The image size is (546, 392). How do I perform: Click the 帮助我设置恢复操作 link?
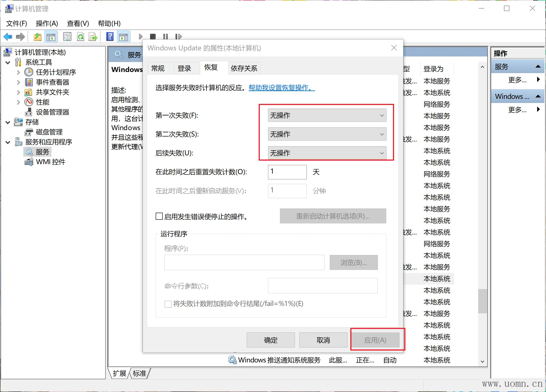coord(282,88)
